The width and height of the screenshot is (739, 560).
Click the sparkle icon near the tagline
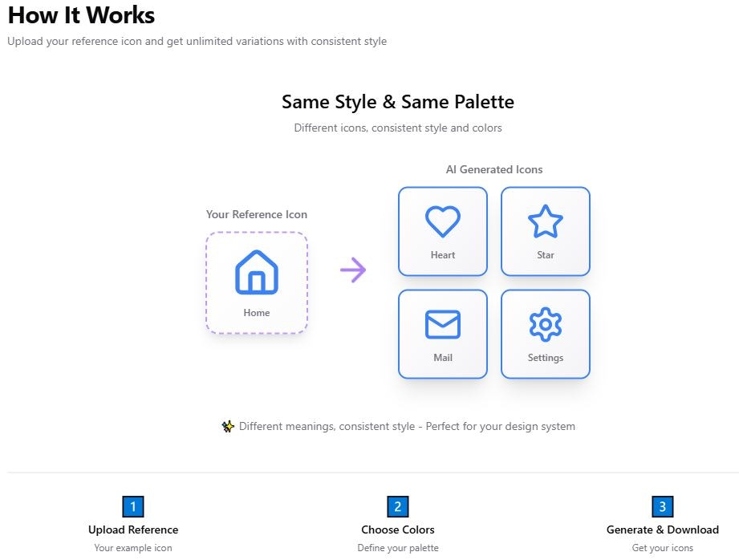pos(227,426)
